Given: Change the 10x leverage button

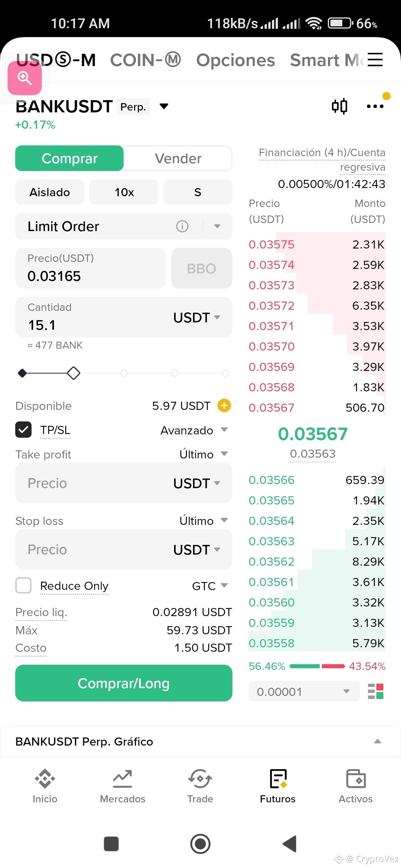Looking at the screenshot, I should pyautogui.click(x=124, y=192).
